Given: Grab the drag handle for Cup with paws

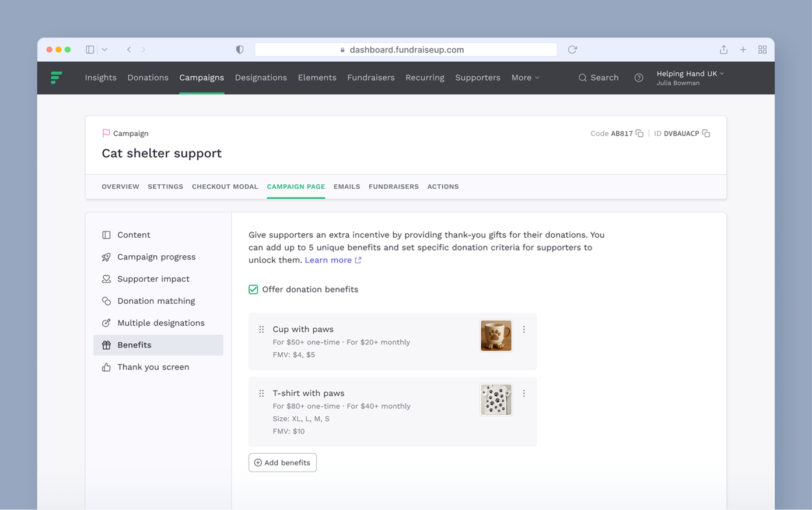Looking at the screenshot, I should click(261, 330).
